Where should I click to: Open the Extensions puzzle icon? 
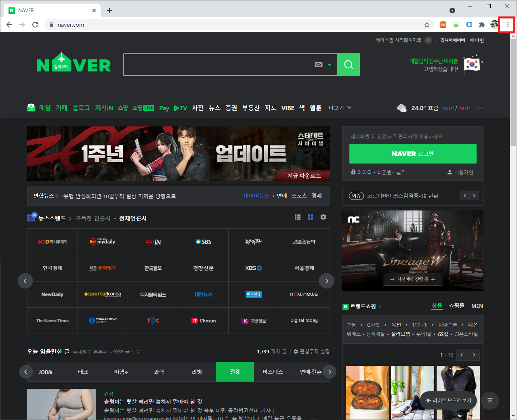[x=482, y=25]
